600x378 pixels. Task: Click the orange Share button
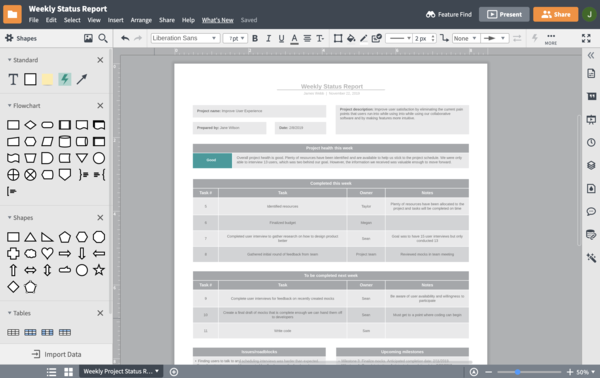556,15
